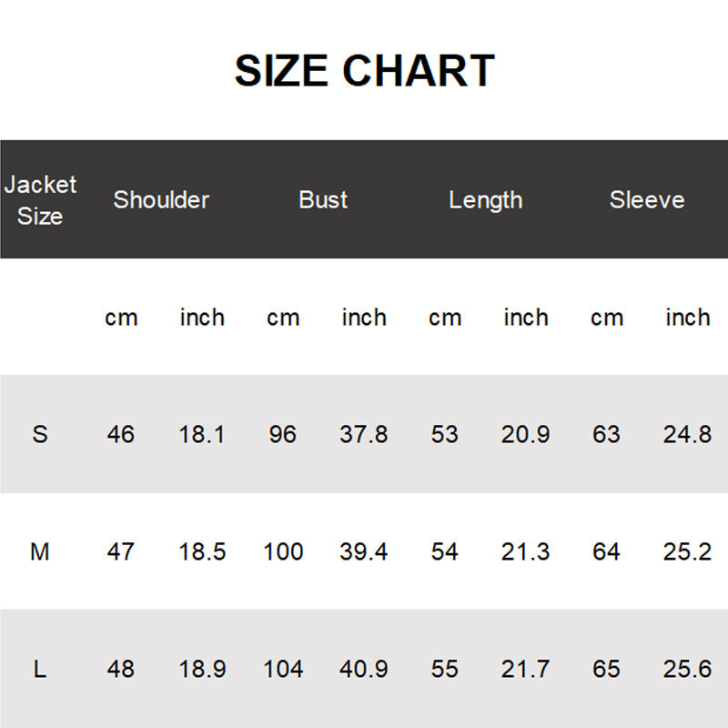Click the 63 cm sleeve value
728x728 pixels.
(x=606, y=434)
